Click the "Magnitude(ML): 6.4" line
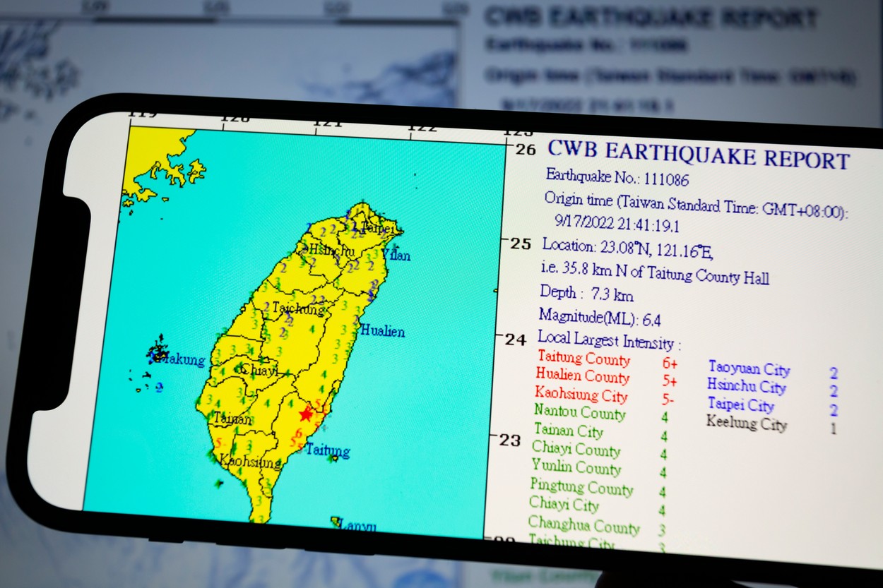Screen dimensions: 883x588 600,317
